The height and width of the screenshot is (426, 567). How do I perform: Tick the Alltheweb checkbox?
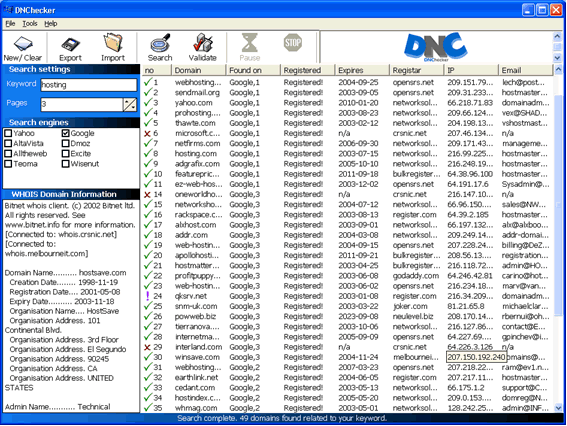[x=8, y=153]
